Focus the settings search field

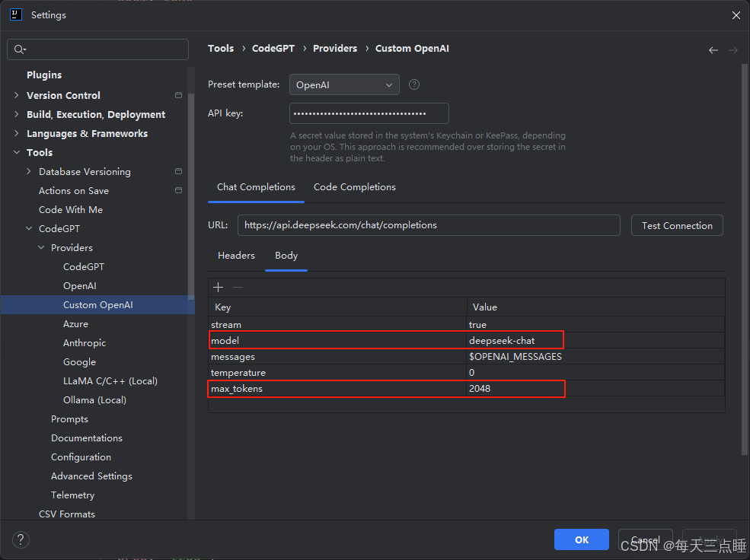[x=98, y=49]
